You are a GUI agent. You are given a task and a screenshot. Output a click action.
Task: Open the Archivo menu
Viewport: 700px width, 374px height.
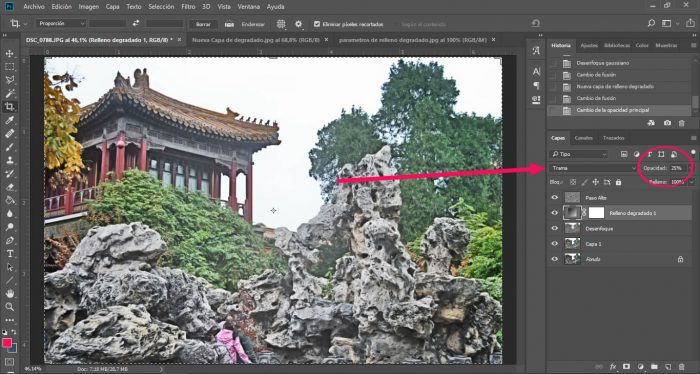click(x=33, y=7)
